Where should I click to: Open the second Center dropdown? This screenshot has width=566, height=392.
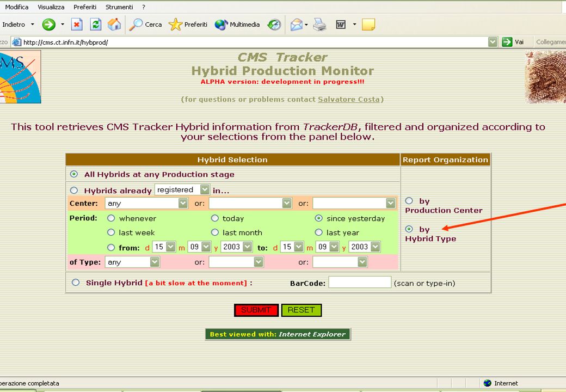point(250,203)
